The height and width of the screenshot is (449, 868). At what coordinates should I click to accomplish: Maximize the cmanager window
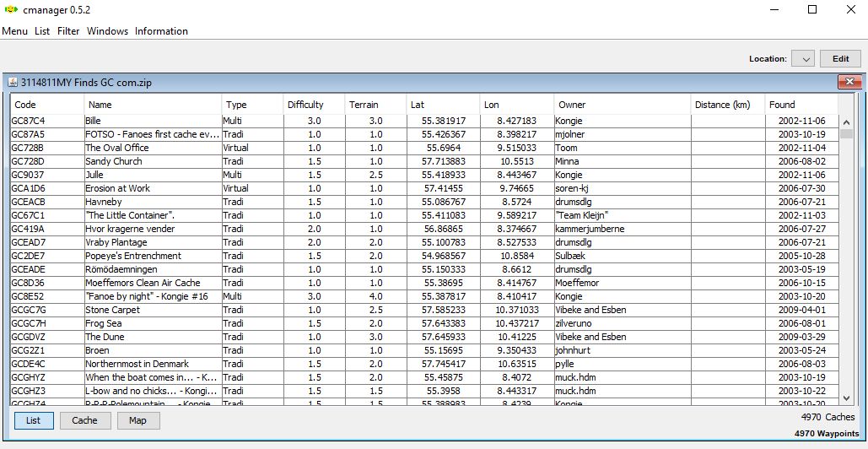(812, 9)
